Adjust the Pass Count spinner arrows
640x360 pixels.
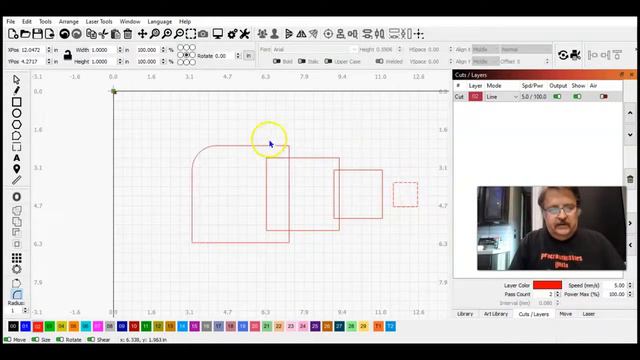point(558,294)
